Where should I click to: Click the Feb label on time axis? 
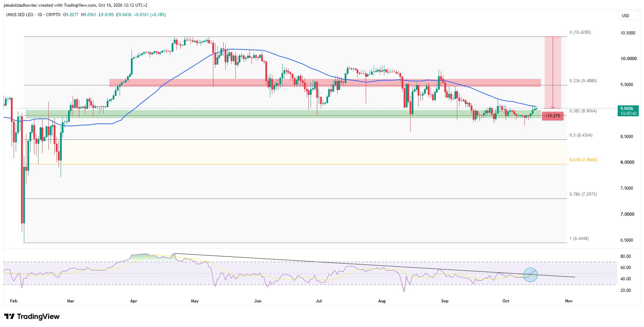[x=14, y=301]
